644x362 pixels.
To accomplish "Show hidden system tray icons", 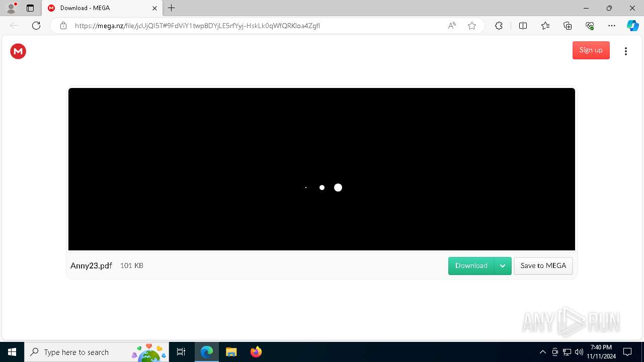I will [x=542, y=352].
